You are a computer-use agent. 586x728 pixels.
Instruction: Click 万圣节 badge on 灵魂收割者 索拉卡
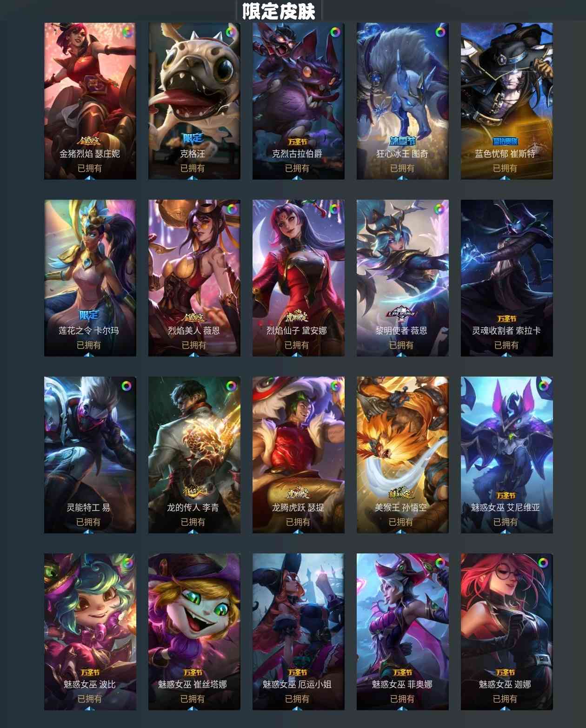click(506, 318)
